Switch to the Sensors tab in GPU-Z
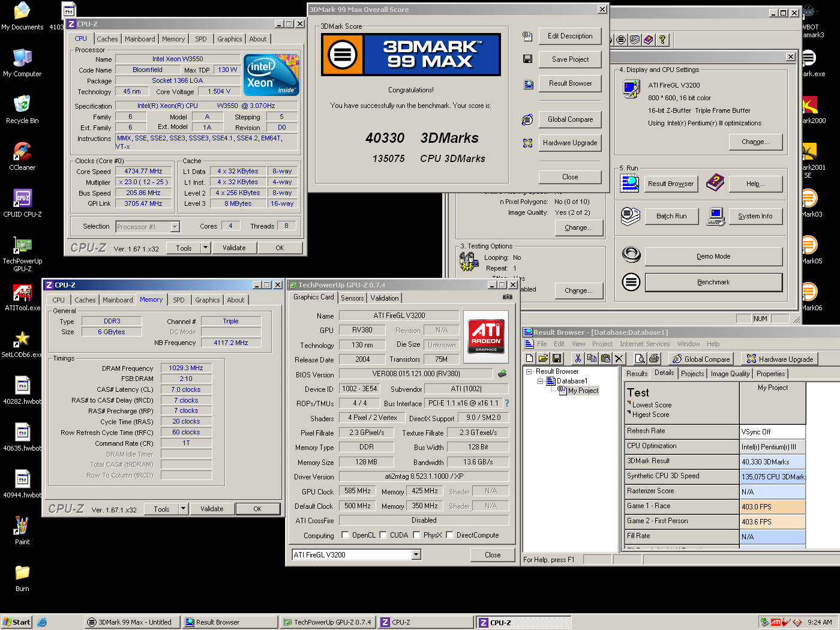The height and width of the screenshot is (630, 840). [352, 298]
